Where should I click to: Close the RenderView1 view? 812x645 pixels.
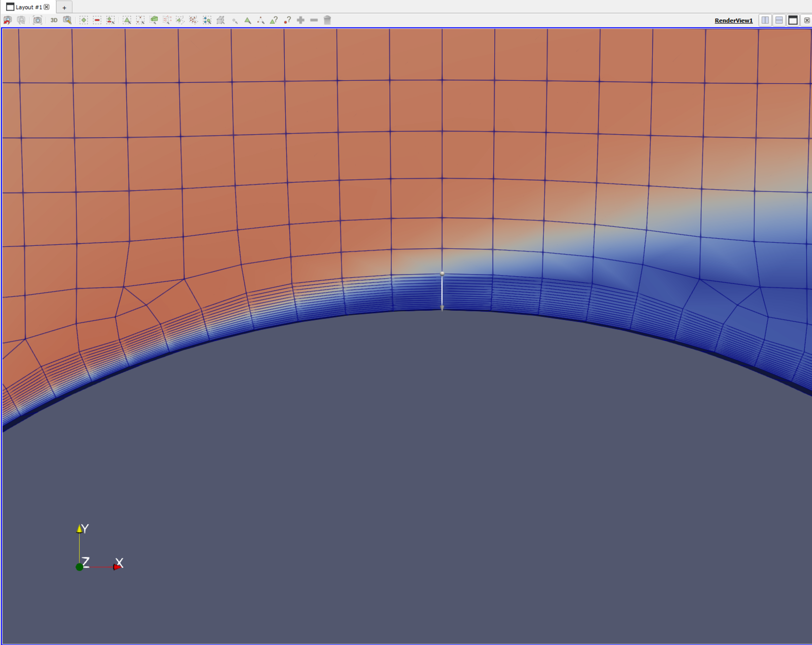pos(807,20)
